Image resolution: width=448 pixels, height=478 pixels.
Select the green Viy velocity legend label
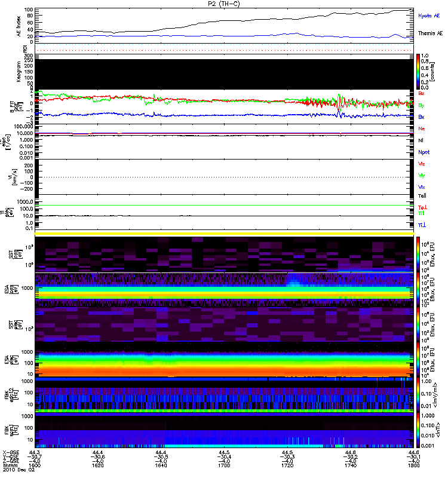point(422,176)
